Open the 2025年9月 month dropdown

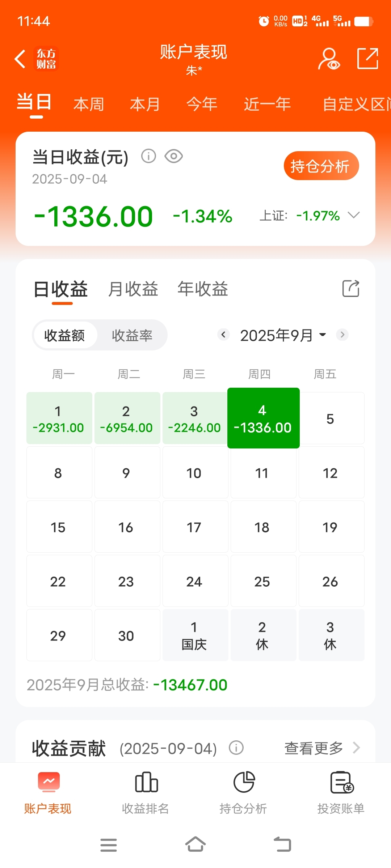click(x=283, y=335)
